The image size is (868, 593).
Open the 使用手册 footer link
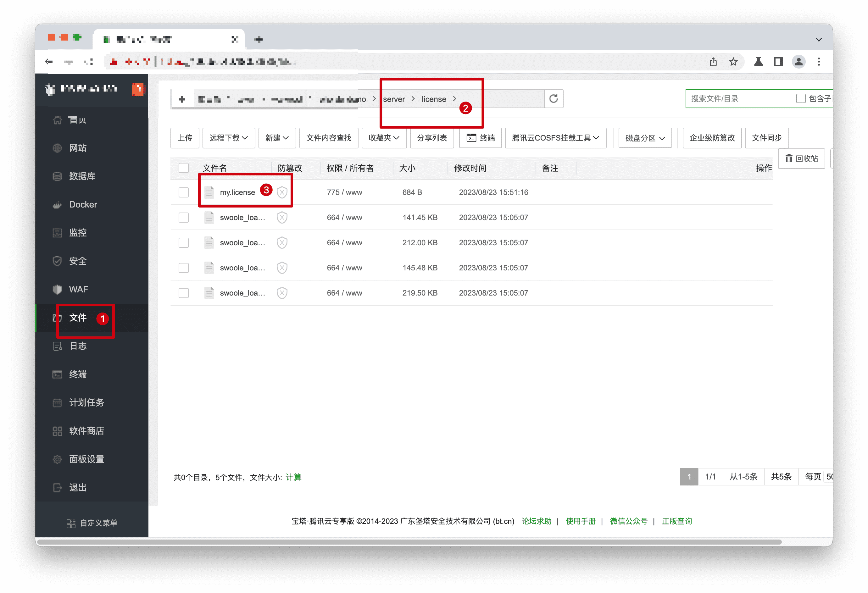[581, 521]
